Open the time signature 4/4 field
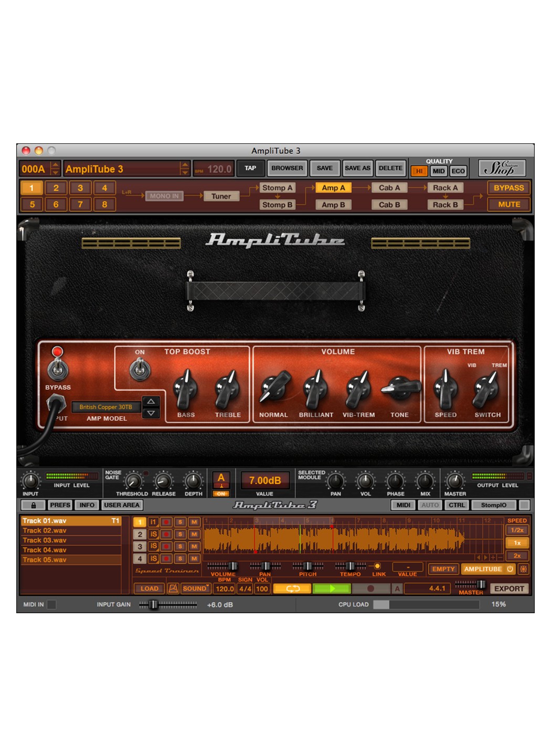The image size is (551, 756). [245, 589]
